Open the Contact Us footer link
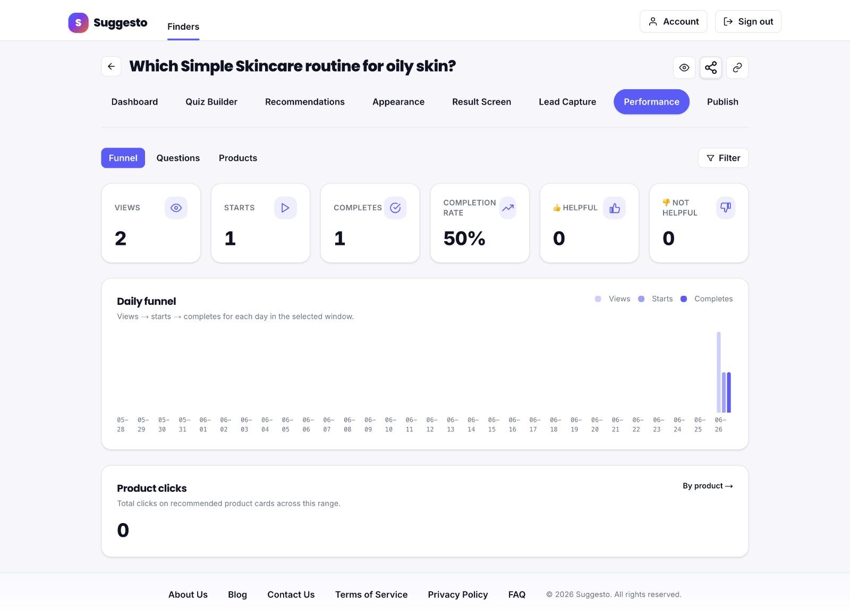This screenshot has height=616, width=850. tap(291, 595)
